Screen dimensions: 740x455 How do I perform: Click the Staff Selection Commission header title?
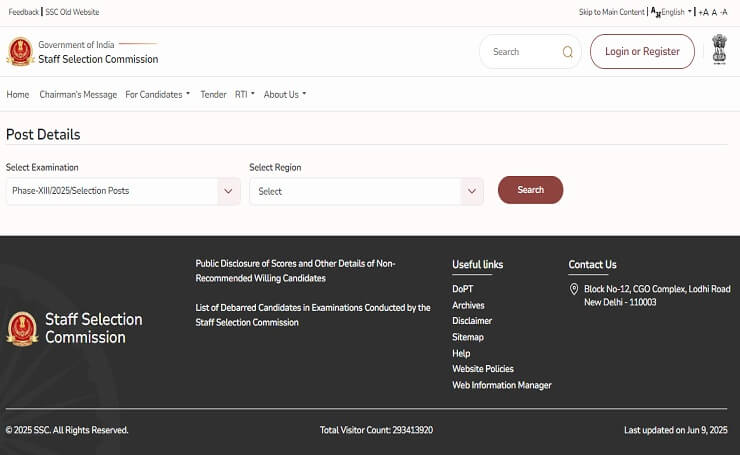[98, 59]
